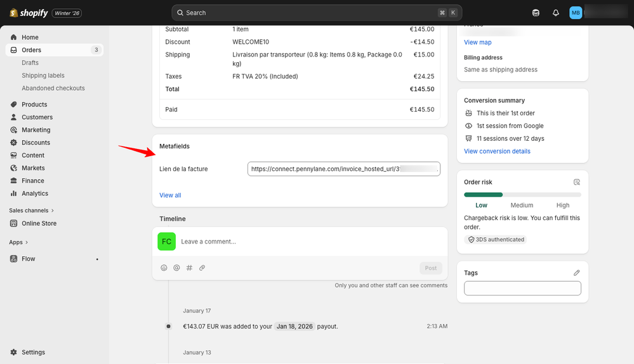Open View conversion details link
This screenshot has width=634, height=364.
click(497, 152)
